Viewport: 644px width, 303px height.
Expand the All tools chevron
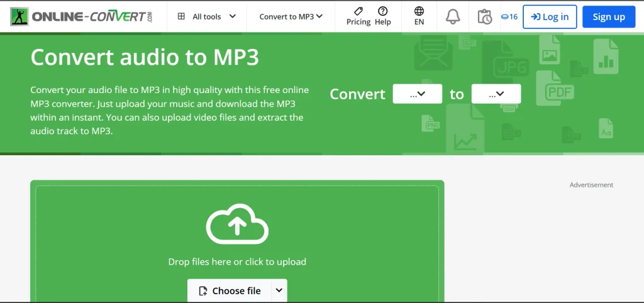pyautogui.click(x=233, y=16)
